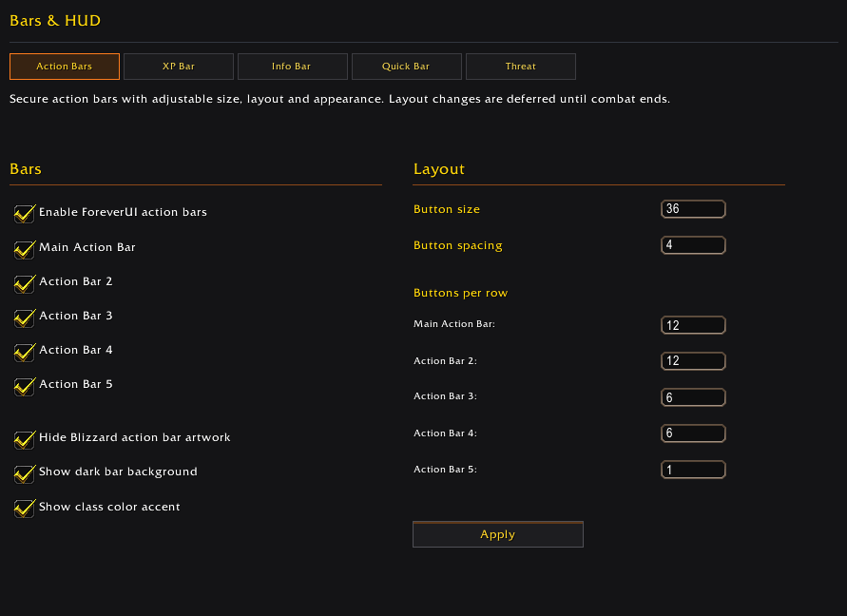
Task: Click the Action Bar 4 buttons-per-row field
Action: tap(693, 433)
